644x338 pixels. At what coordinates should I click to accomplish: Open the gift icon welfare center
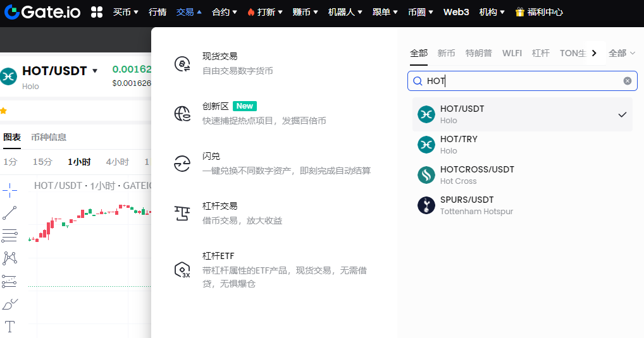[538, 12]
